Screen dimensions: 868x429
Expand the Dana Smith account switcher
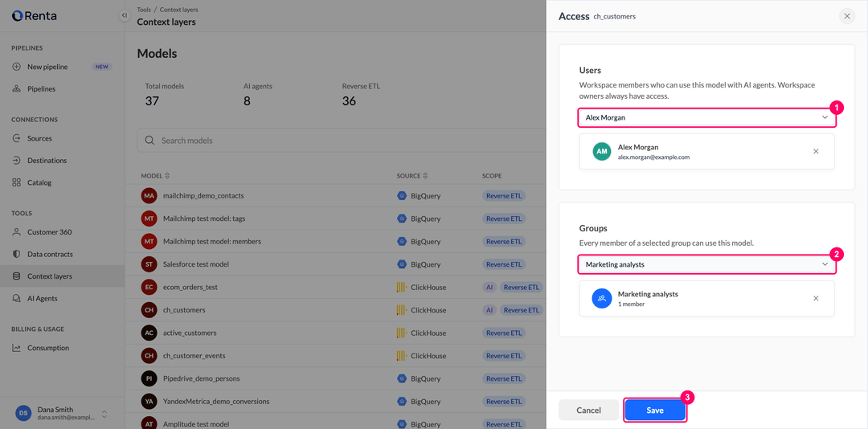104,414
